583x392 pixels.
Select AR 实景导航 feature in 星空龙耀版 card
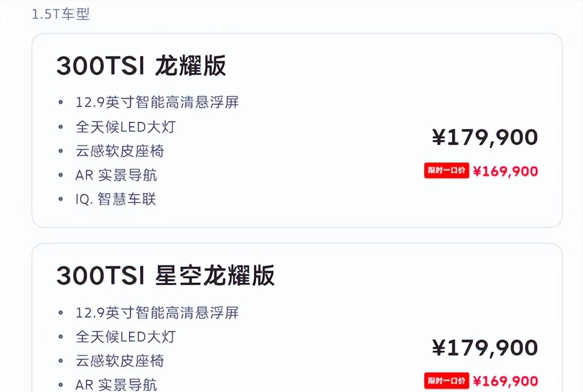pyautogui.click(x=116, y=385)
